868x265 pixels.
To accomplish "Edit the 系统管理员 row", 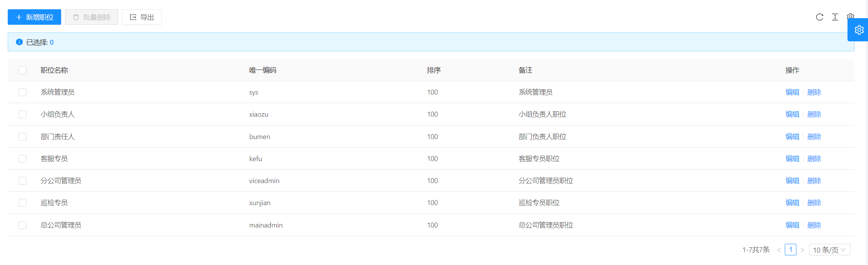I will tap(792, 92).
